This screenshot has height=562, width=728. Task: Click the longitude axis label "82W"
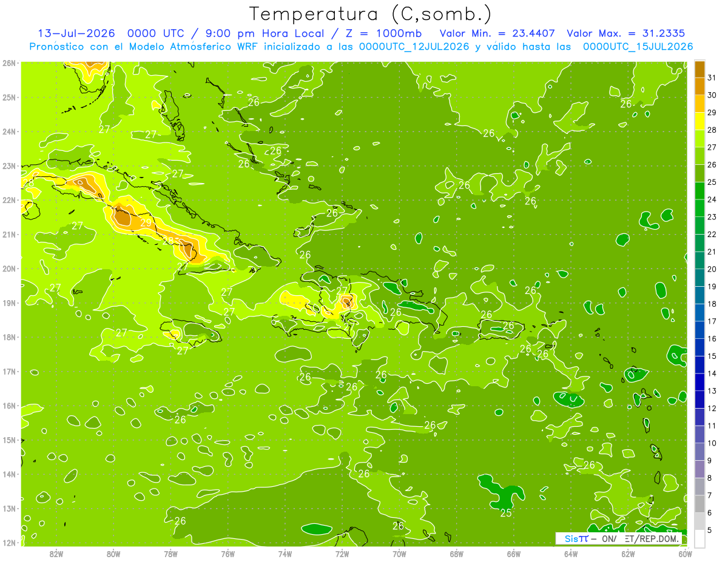click(x=56, y=554)
